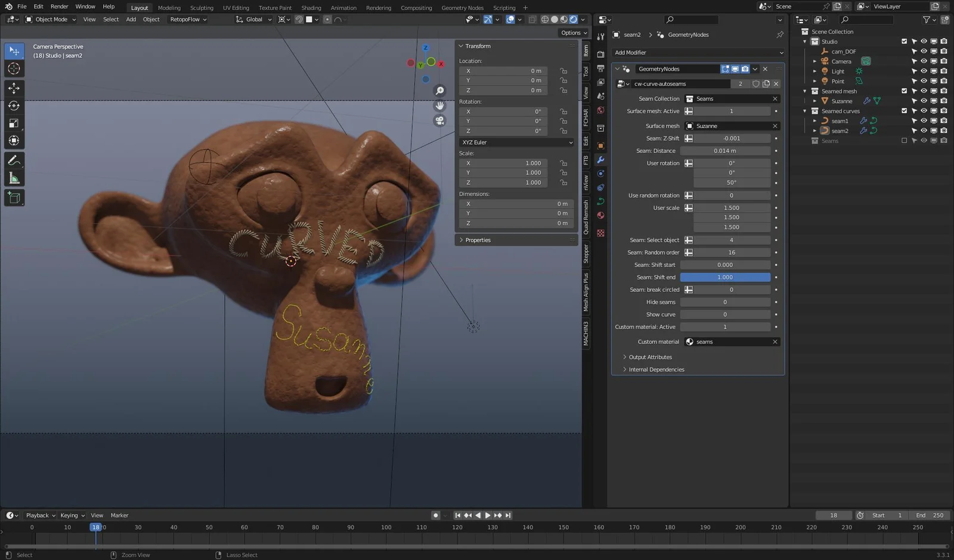Select the Cursor tool
954x560 pixels.
(14, 69)
